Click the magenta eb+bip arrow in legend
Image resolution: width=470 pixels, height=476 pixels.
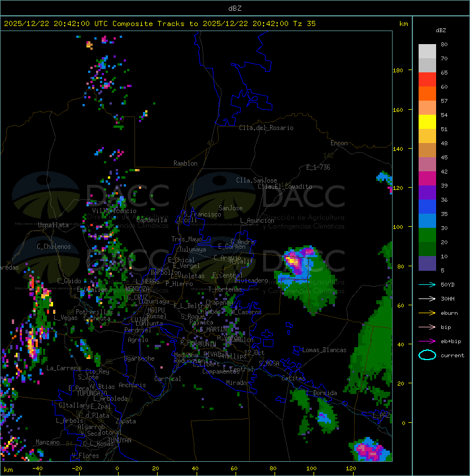(427, 341)
